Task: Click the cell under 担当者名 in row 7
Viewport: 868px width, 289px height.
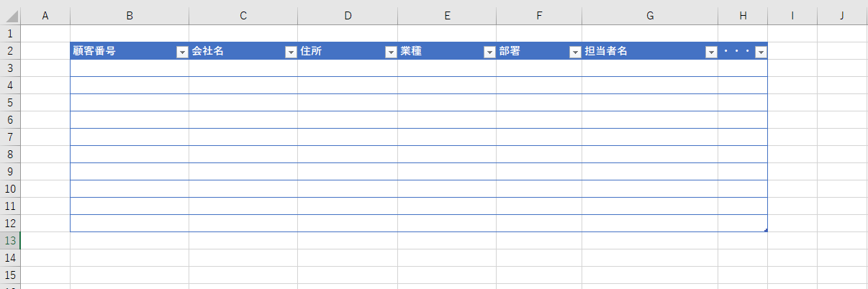Action: click(x=650, y=137)
